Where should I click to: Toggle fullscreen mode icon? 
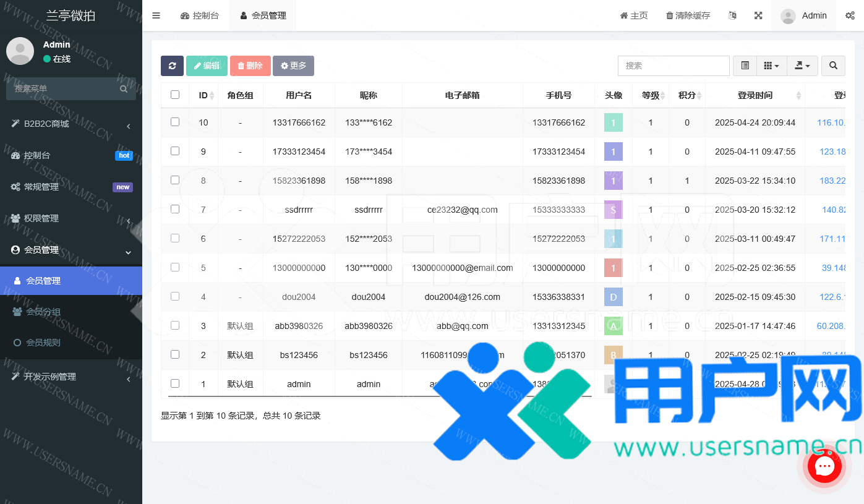[x=758, y=15]
